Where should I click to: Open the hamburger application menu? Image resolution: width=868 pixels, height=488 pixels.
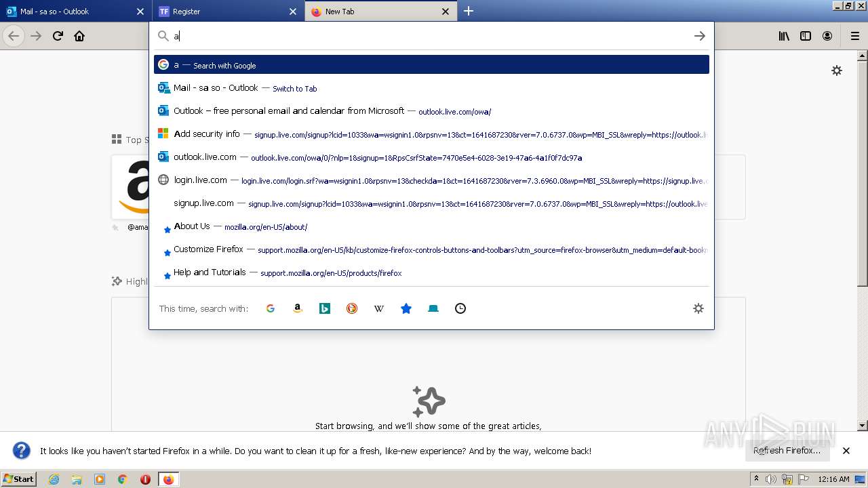point(854,36)
